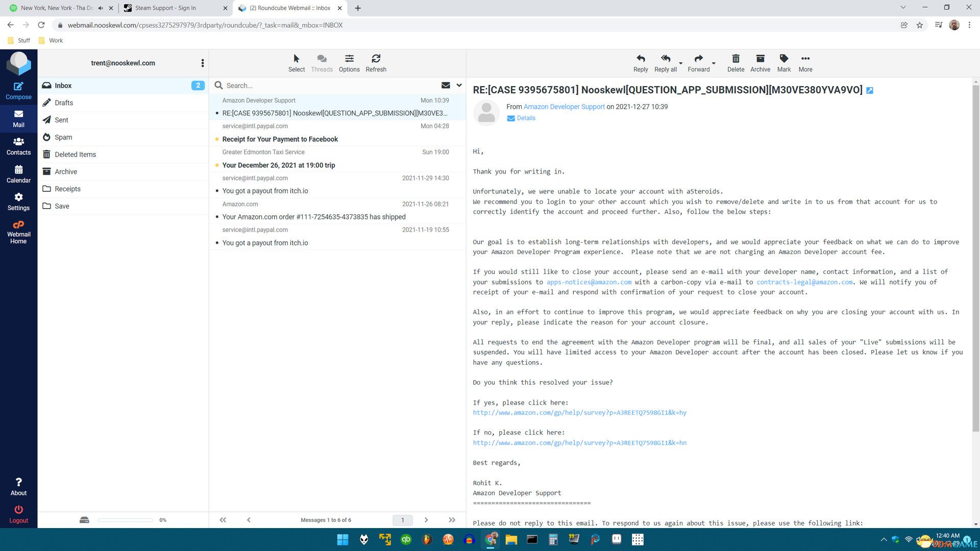The height and width of the screenshot is (551, 980).
Task: Toggle Select mode in message list
Action: pos(296,63)
